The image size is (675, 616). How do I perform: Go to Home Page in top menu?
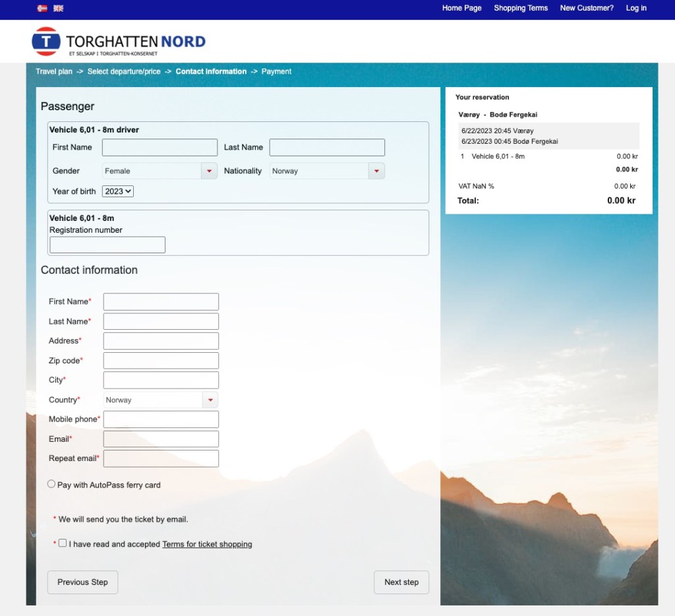point(461,9)
